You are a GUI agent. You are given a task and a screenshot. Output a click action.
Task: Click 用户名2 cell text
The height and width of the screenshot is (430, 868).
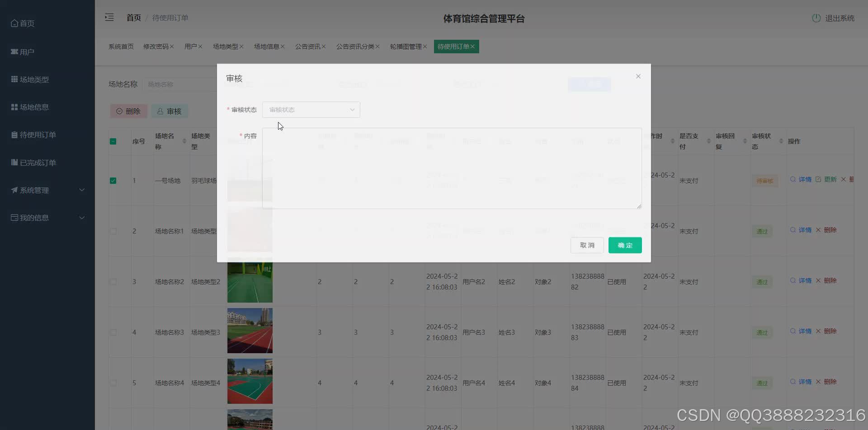(x=474, y=282)
